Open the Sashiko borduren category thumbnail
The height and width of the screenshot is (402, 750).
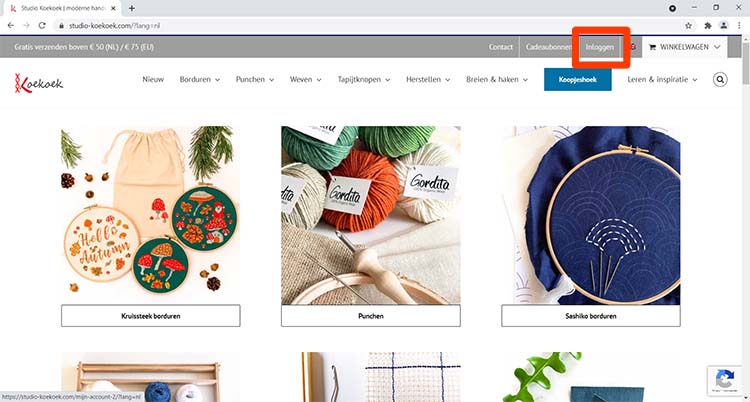(591, 215)
